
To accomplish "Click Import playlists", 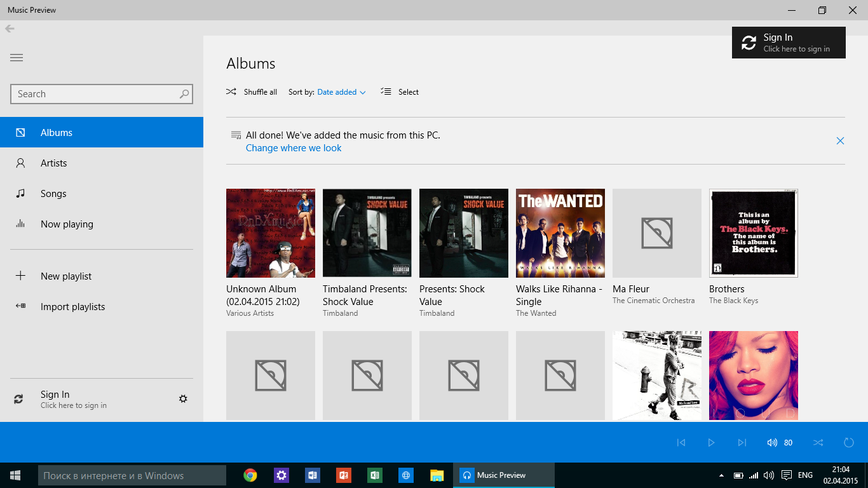I will (x=102, y=307).
